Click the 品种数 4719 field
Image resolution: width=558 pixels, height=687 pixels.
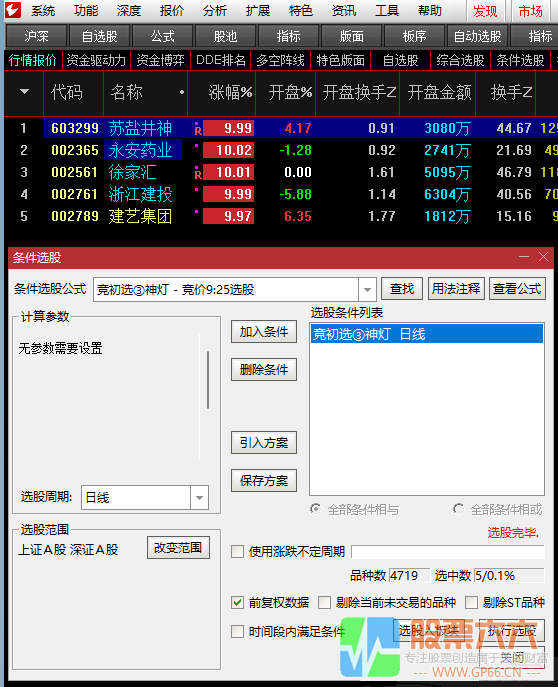tap(409, 575)
